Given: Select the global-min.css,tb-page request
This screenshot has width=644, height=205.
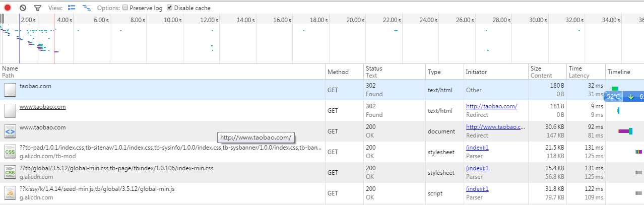Looking at the screenshot, I should coord(322,172).
